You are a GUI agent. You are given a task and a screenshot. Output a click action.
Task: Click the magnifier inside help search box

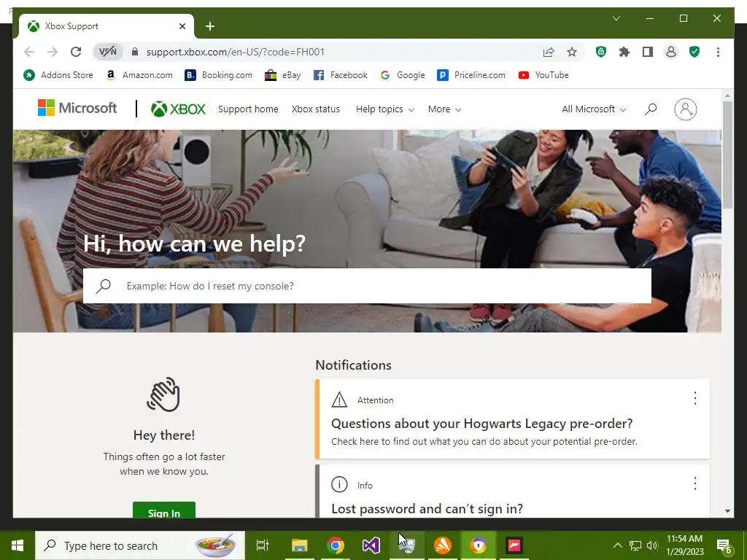click(103, 286)
